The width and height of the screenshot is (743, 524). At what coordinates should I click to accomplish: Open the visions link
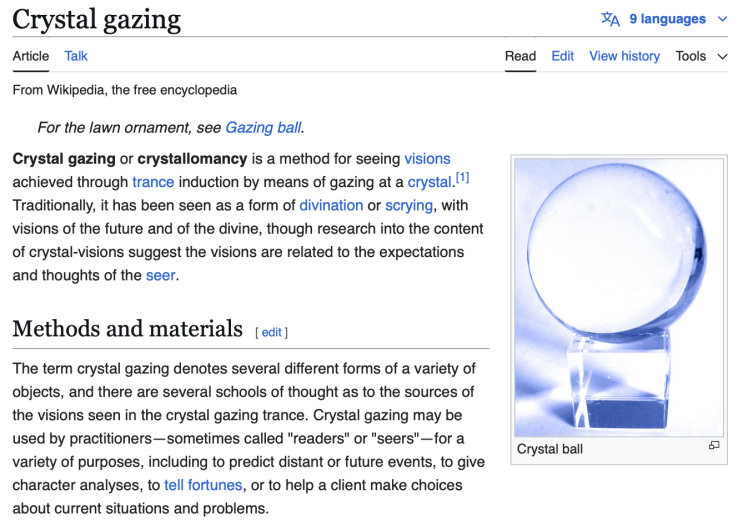427,159
